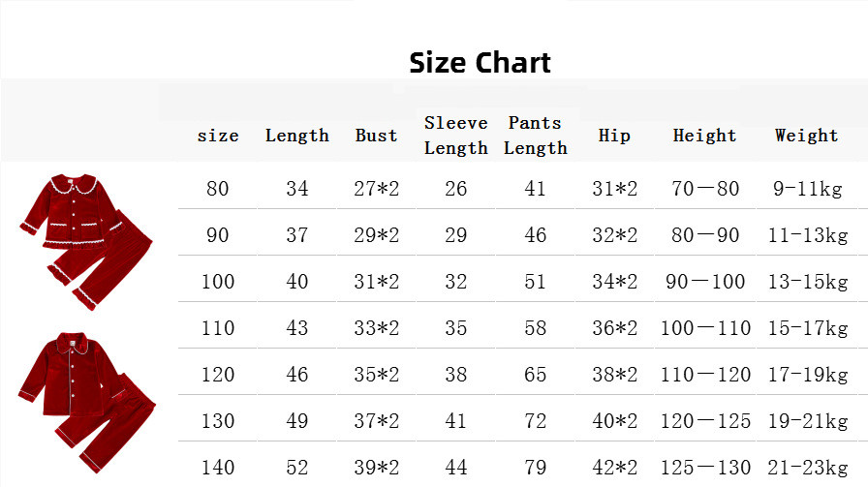Select the 40*2 hip value

click(x=614, y=421)
